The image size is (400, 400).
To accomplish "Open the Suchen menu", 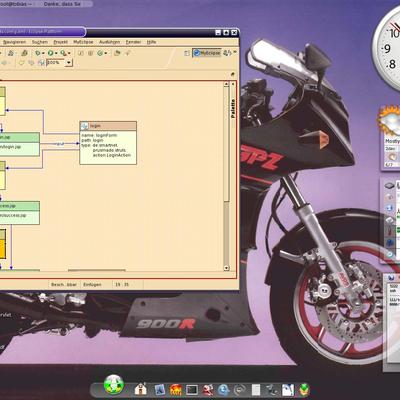I will pos(40,42).
